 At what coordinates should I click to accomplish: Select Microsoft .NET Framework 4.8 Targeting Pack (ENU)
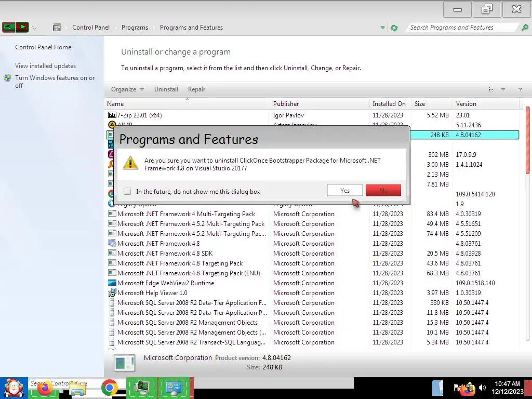(312, 273)
